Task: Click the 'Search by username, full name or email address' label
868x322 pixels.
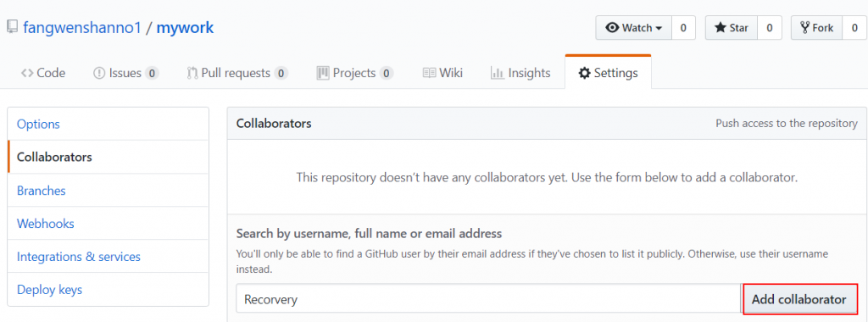Action: (370, 234)
